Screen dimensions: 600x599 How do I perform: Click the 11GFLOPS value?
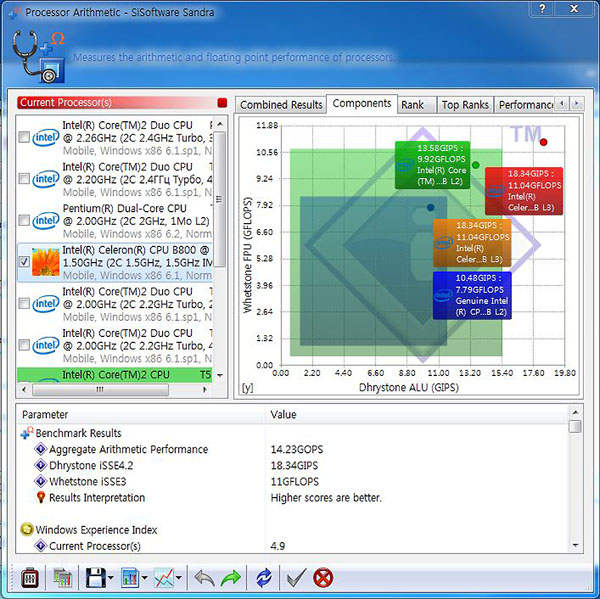(x=295, y=481)
